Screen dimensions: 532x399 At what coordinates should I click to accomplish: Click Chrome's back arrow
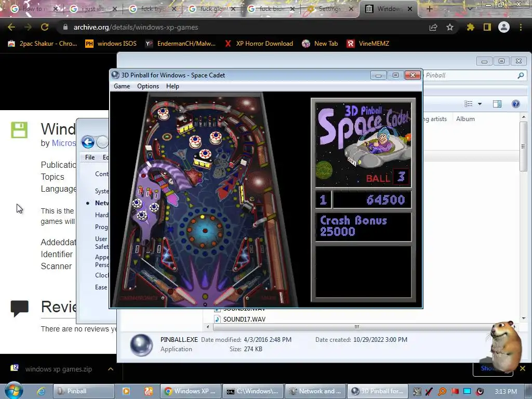pyautogui.click(x=11, y=27)
